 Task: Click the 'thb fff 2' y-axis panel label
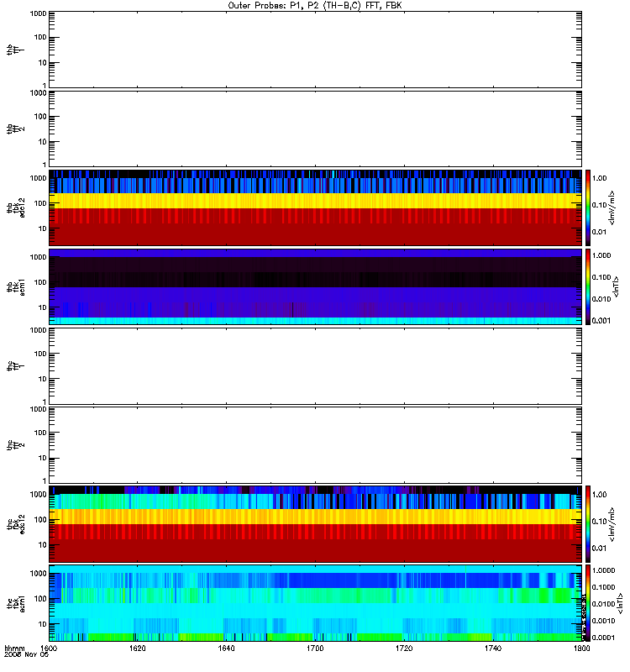(16, 129)
